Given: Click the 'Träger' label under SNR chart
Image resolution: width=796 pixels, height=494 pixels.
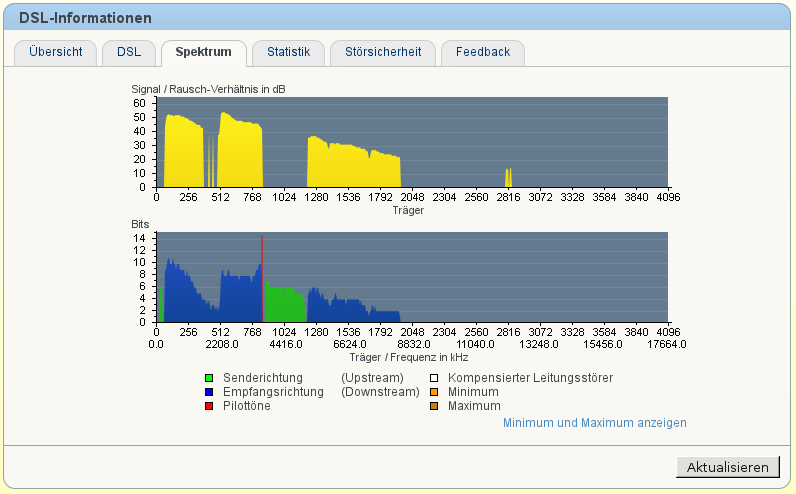Looking at the screenshot, I should (408, 210).
